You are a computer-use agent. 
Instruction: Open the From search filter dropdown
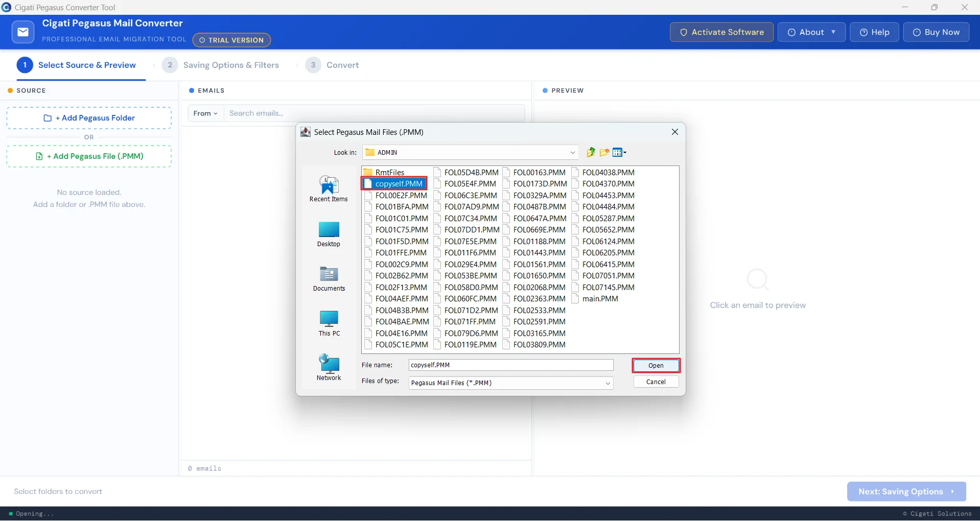click(205, 113)
